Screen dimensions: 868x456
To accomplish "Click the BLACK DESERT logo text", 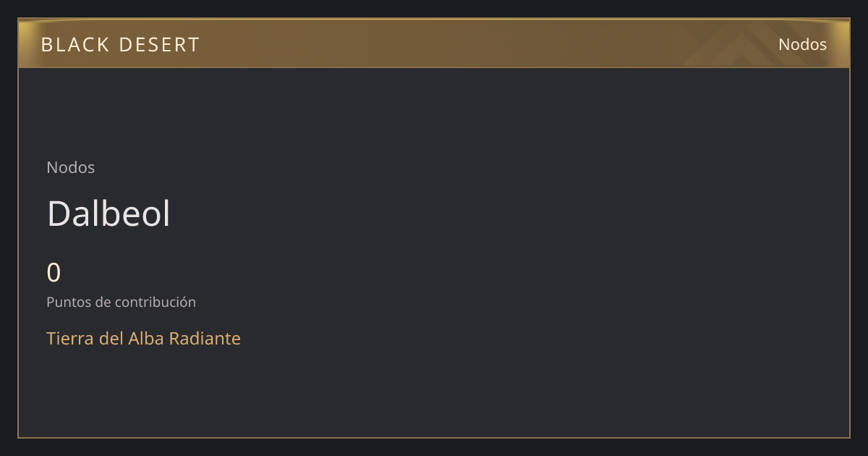I will point(120,45).
